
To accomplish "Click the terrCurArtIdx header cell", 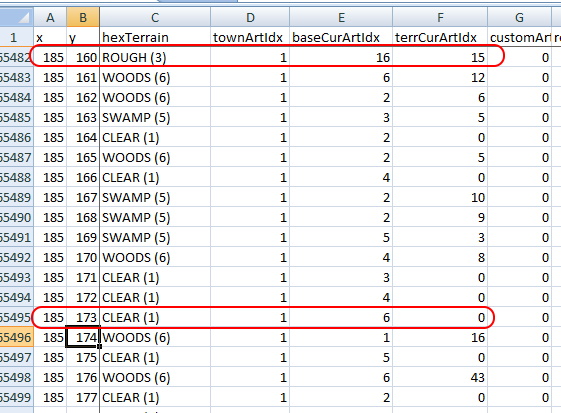I will pos(440,37).
